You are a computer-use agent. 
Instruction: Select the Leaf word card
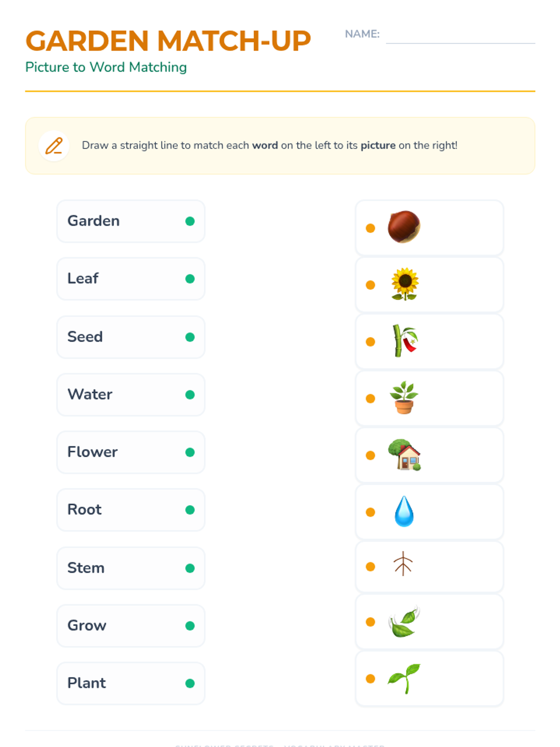131,279
